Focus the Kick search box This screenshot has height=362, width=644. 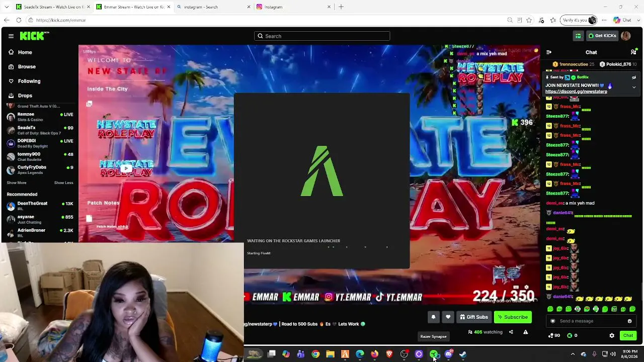(x=322, y=36)
